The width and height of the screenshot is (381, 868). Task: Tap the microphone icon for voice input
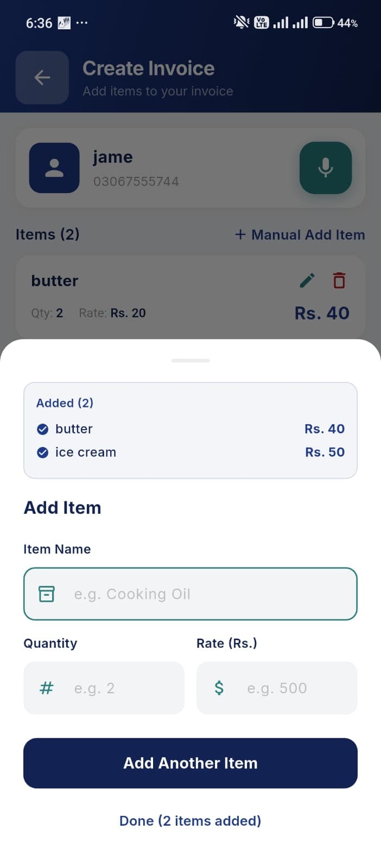tap(325, 168)
